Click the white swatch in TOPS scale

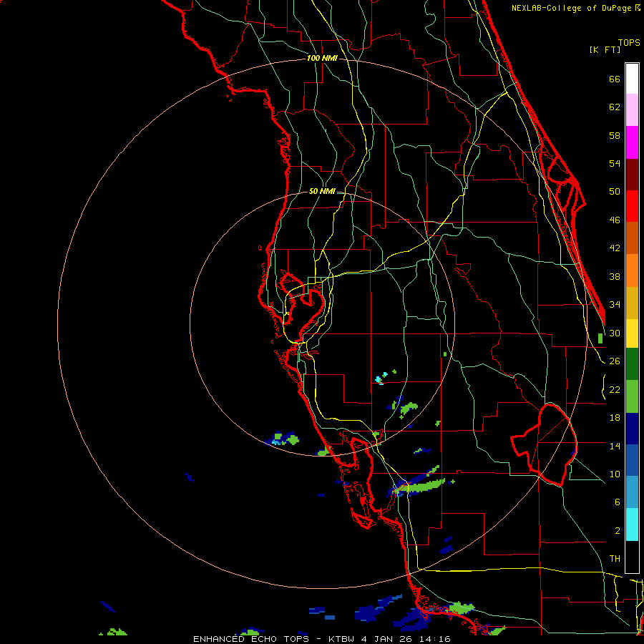coord(632,79)
